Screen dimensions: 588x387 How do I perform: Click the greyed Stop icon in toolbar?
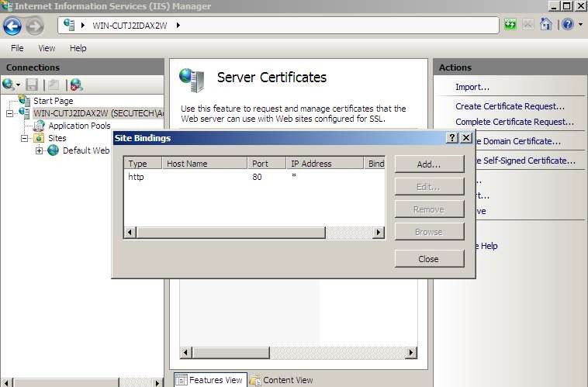click(528, 25)
